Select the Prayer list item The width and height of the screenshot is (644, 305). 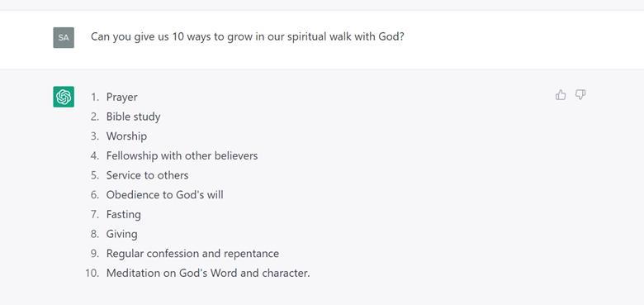coord(121,97)
